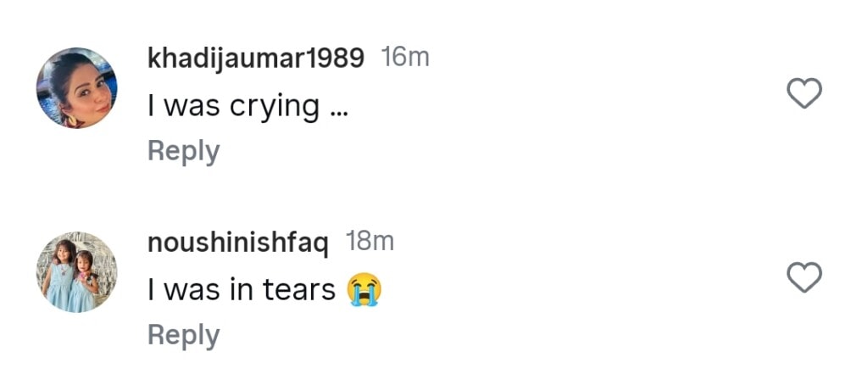Image resolution: width=868 pixels, height=374 pixels.
Task: Visit the khadijaumar1989 username link
Action: point(256,58)
